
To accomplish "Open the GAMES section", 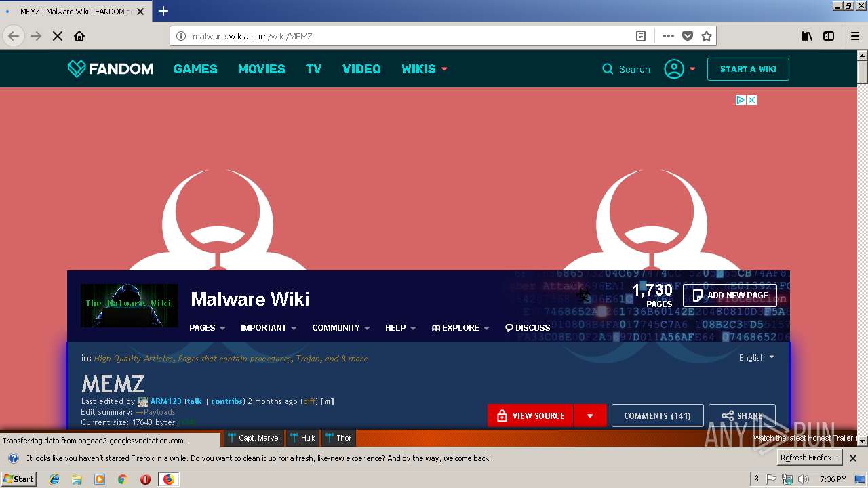I will tap(195, 68).
